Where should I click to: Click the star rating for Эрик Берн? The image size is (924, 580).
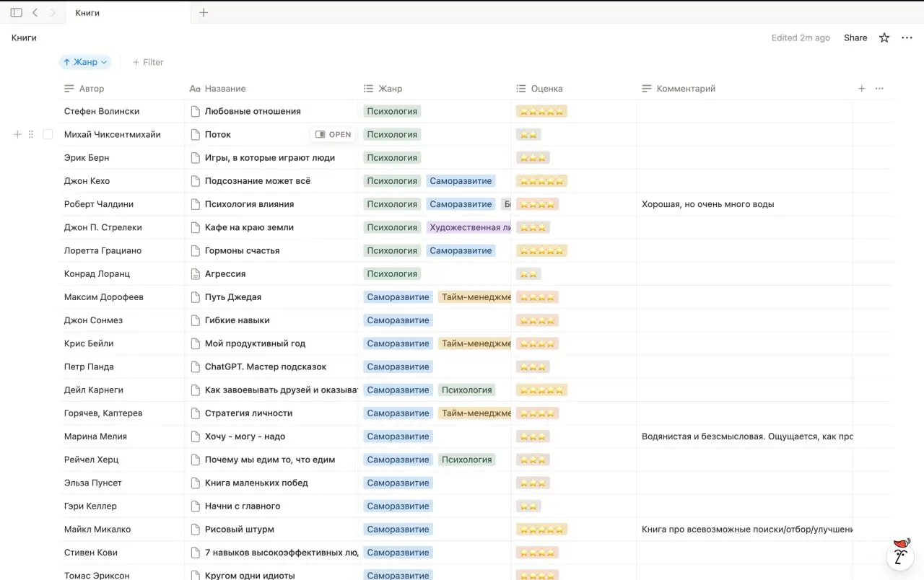pos(533,158)
